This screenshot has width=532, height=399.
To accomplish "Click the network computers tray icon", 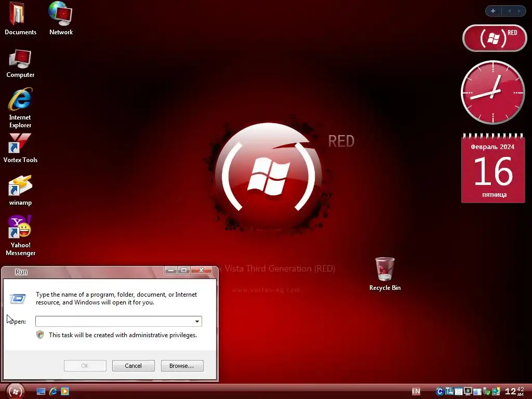I will (496, 391).
